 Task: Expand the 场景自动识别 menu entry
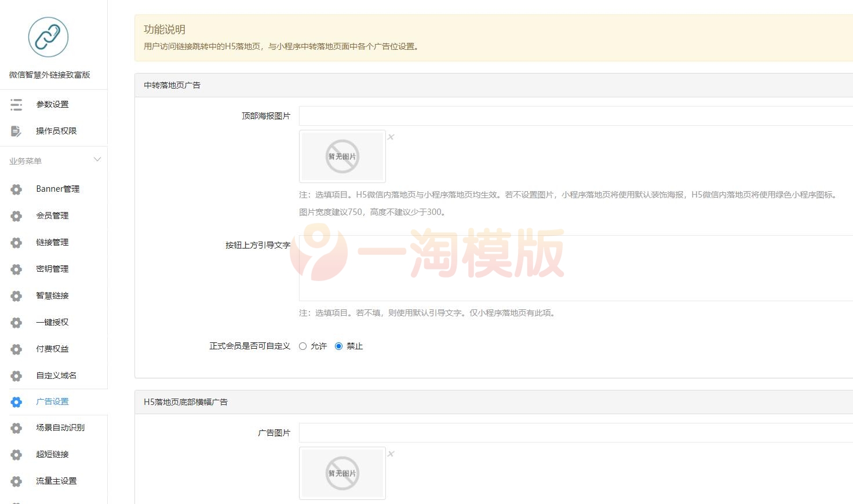(60, 428)
